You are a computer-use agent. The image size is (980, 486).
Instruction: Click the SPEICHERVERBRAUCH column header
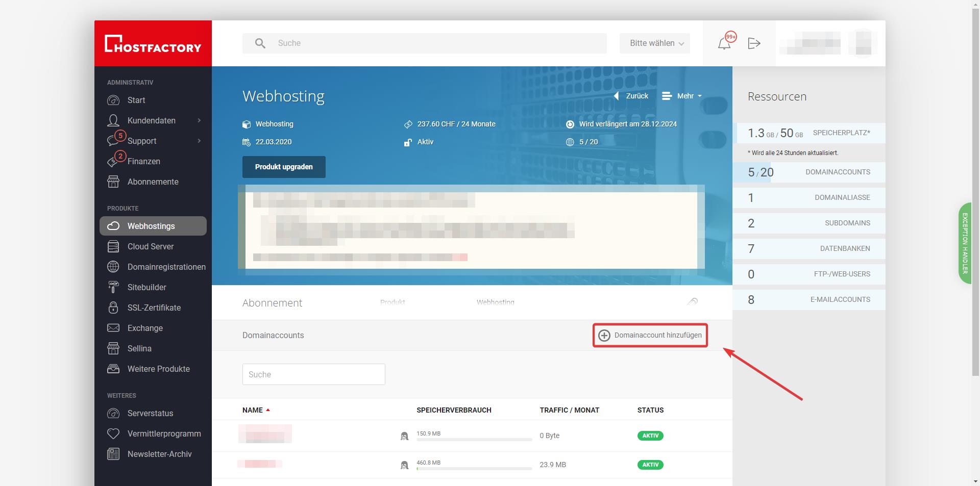pos(454,410)
